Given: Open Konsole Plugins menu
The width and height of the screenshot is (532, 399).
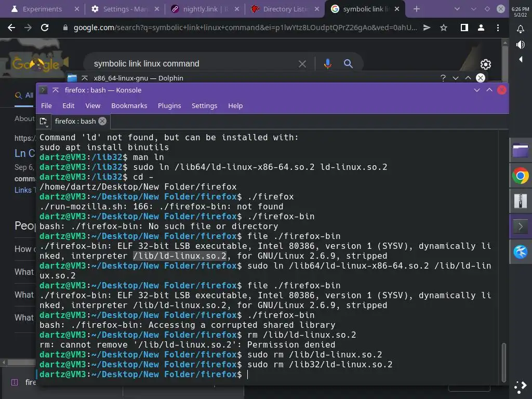Looking at the screenshot, I should pos(169,106).
